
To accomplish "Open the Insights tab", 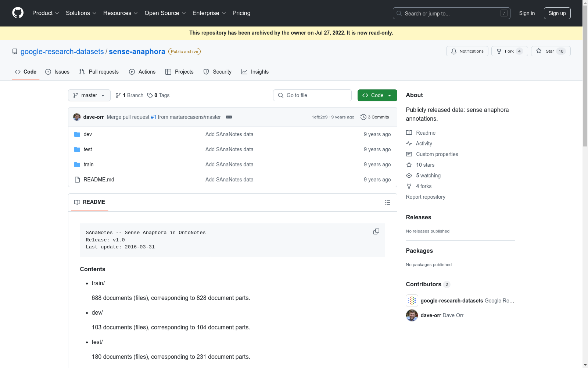I will [255, 72].
